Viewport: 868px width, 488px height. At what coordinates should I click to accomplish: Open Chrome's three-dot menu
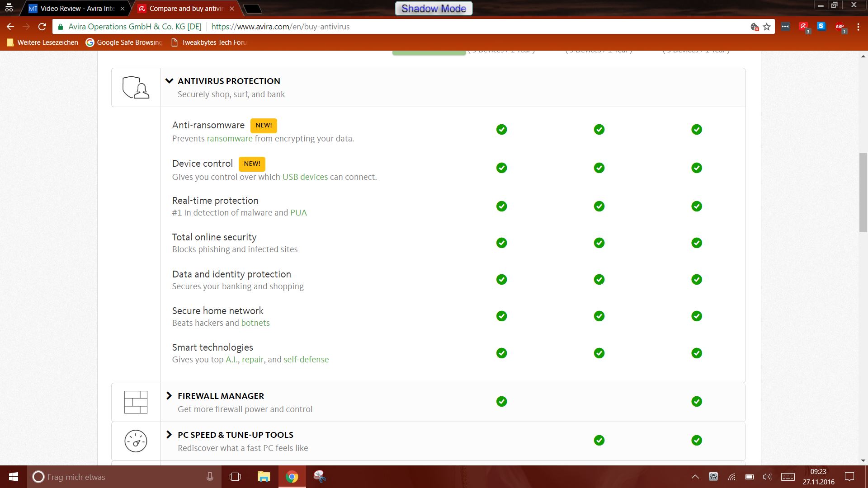point(858,27)
